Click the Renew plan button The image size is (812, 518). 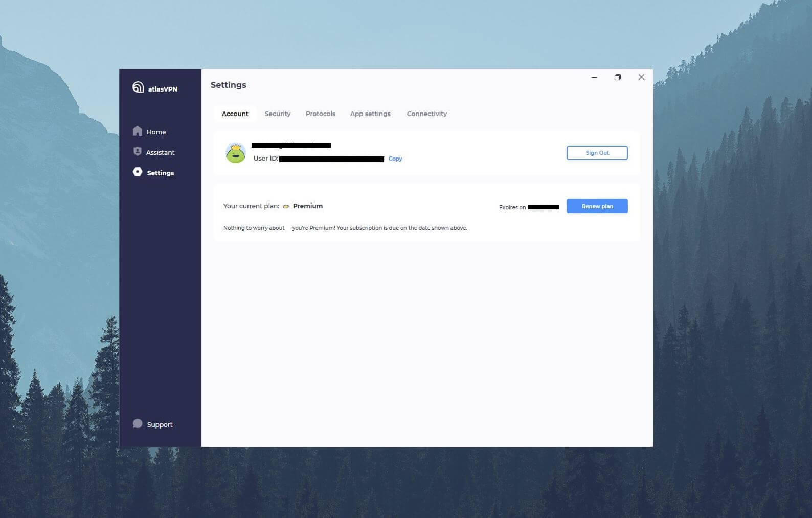tap(597, 206)
